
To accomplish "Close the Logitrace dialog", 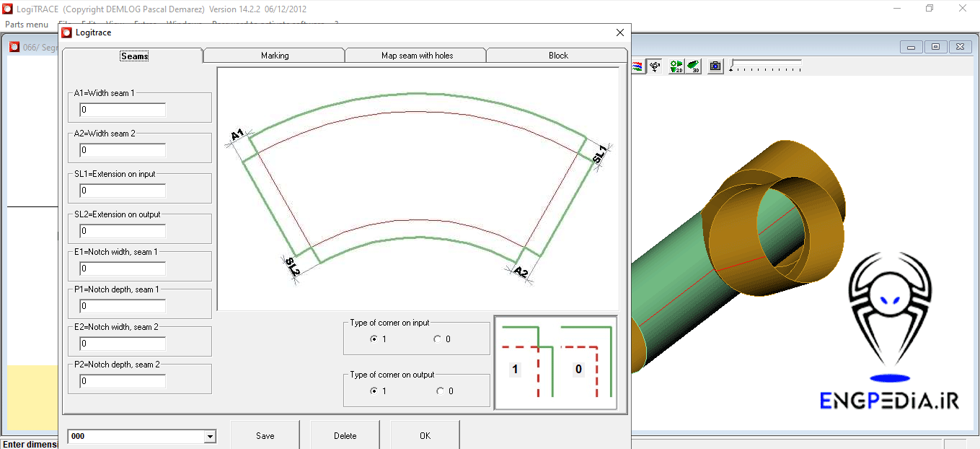I will point(619,32).
